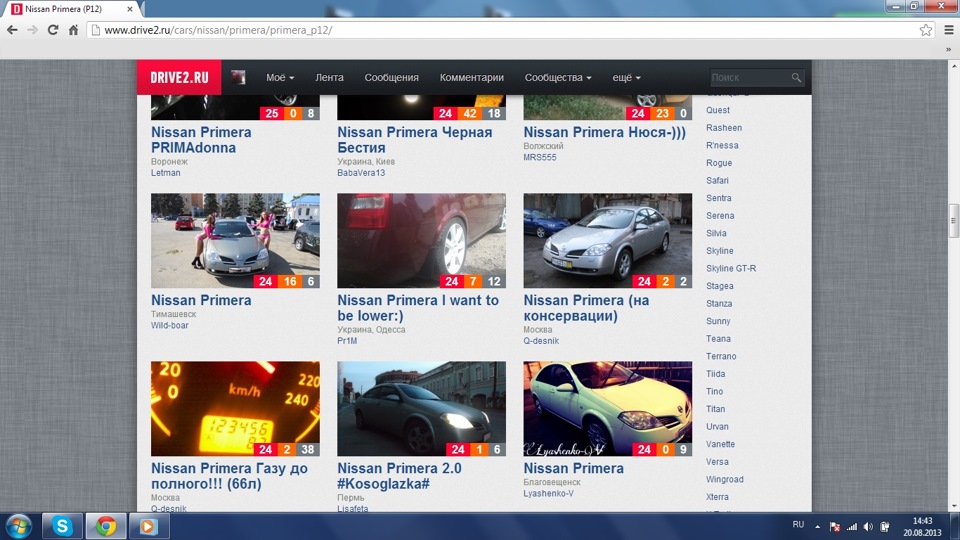Open Windows Start button

pos(18,527)
